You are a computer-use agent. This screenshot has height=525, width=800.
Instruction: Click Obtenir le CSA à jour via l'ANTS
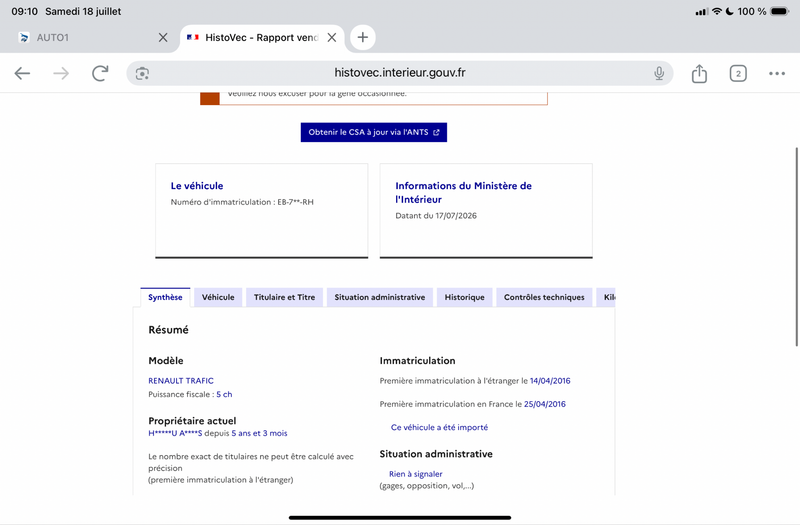click(x=373, y=132)
